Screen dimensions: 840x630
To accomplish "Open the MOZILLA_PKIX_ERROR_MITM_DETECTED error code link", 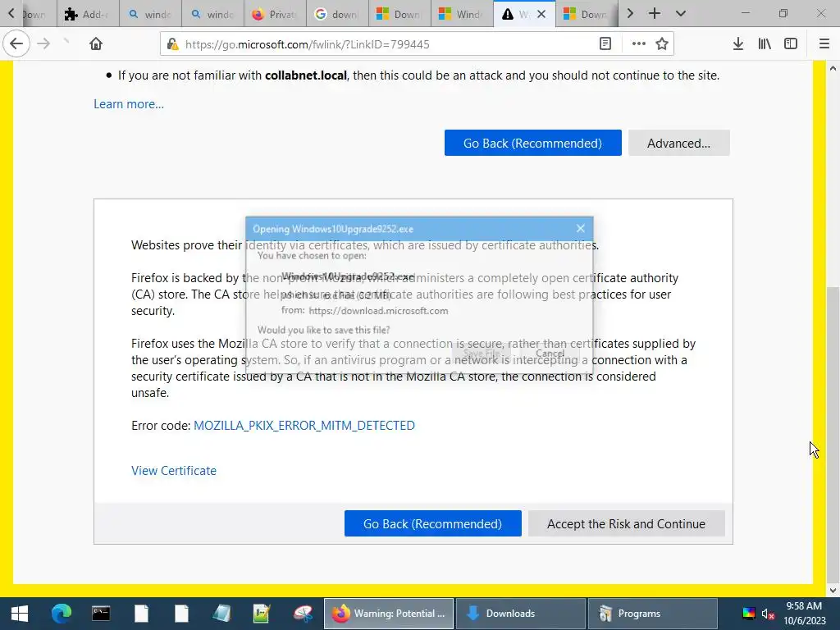I will (x=304, y=426).
